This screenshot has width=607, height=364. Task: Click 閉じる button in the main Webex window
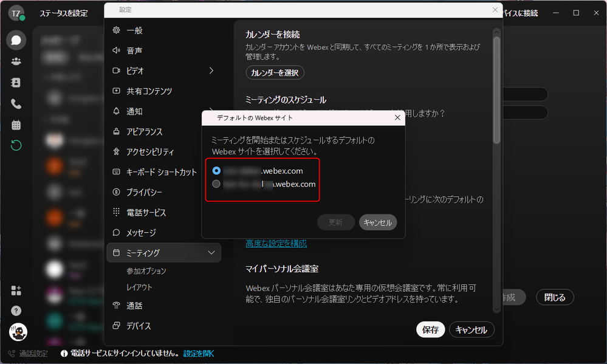(555, 297)
